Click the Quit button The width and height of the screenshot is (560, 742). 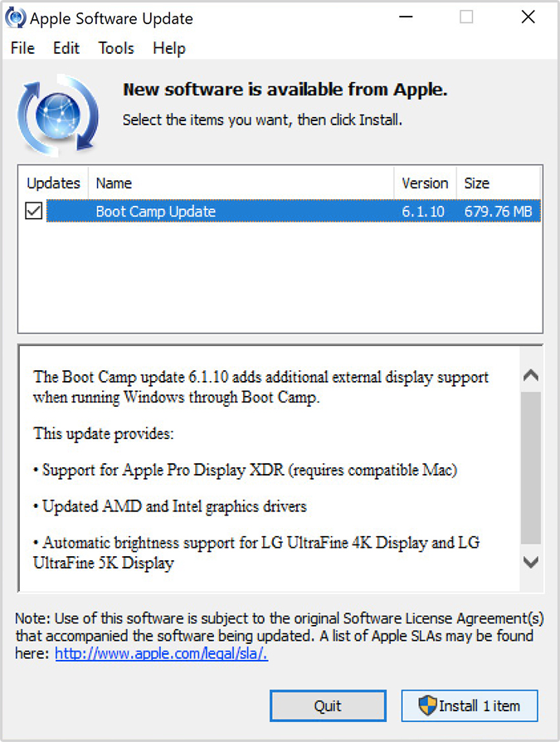click(x=328, y=705)
